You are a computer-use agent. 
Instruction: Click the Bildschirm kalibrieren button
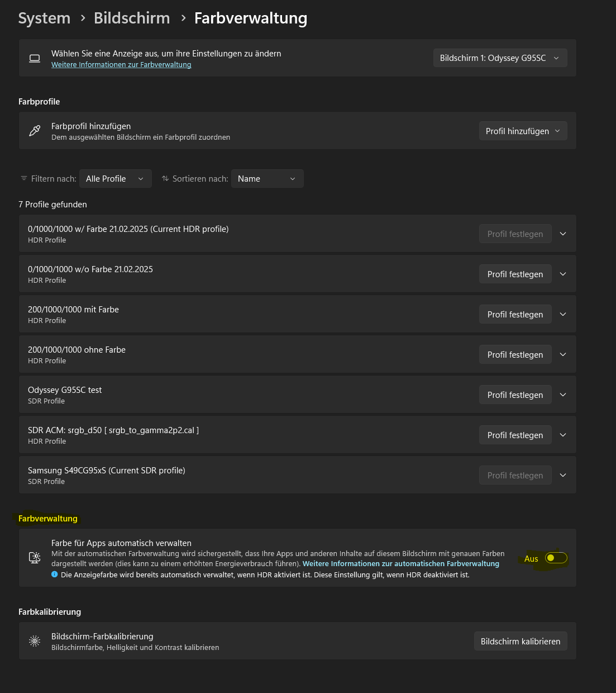click(x=520, y=642)
